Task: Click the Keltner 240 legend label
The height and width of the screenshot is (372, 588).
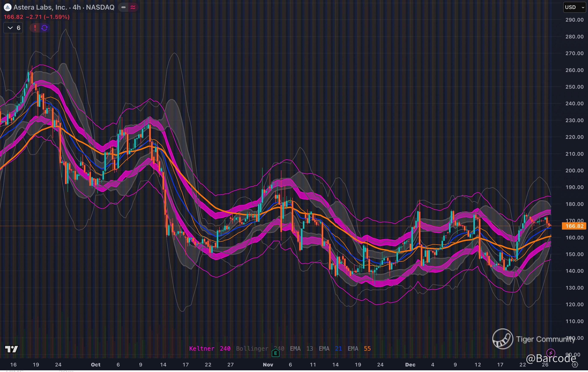Action: click(210, 349)
